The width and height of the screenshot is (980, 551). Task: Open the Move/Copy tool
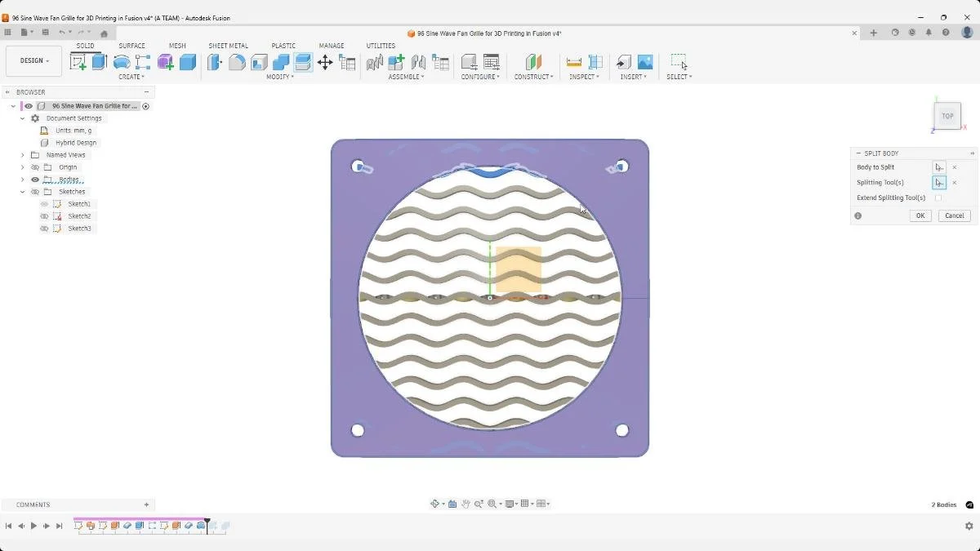[325, 60]
